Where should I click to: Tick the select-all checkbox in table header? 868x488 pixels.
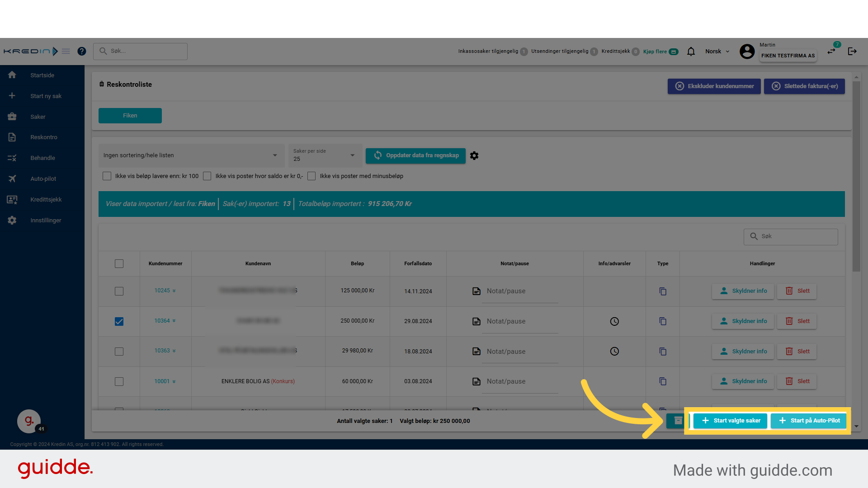click(x=119, y=264)
